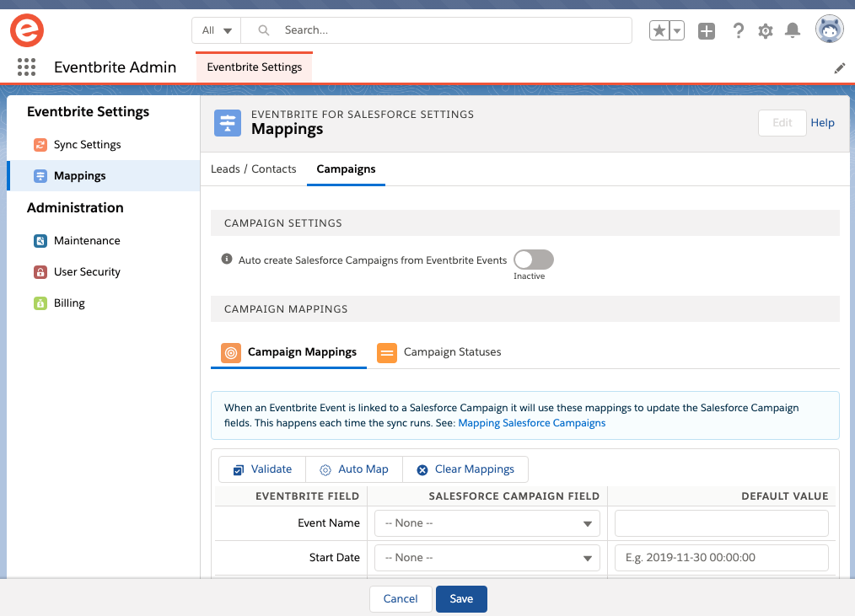
Task: Click the Sync Settings sidebar icon
Action: (x=40, y=144)
